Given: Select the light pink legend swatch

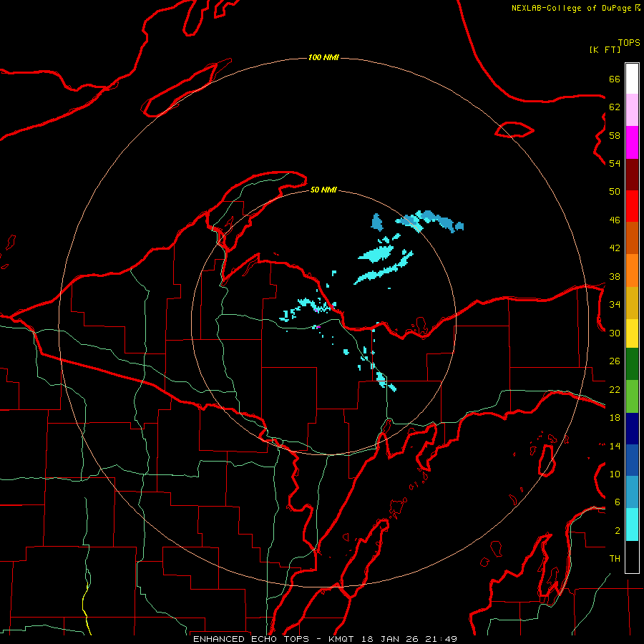Looking at the screenshot, I should (632, 110).
